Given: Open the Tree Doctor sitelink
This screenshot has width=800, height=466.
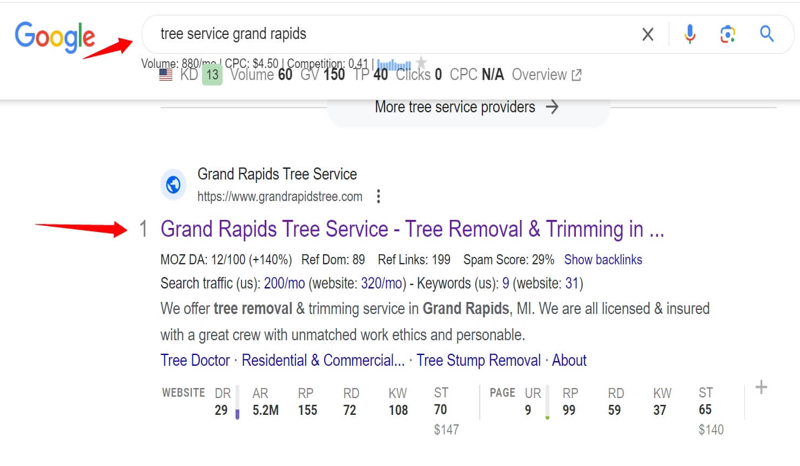Looking at the screenshot, I should pos(195,360).
